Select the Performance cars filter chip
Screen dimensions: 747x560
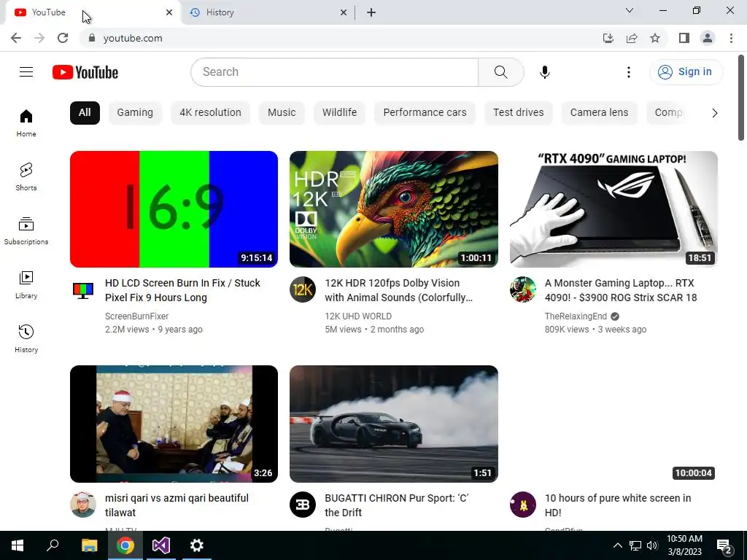425,113
